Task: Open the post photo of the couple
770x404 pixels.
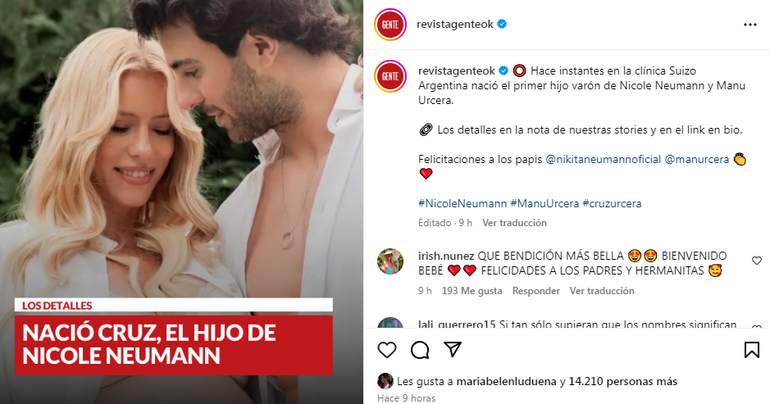Action: pyautogui.click(x=181, y=202)
